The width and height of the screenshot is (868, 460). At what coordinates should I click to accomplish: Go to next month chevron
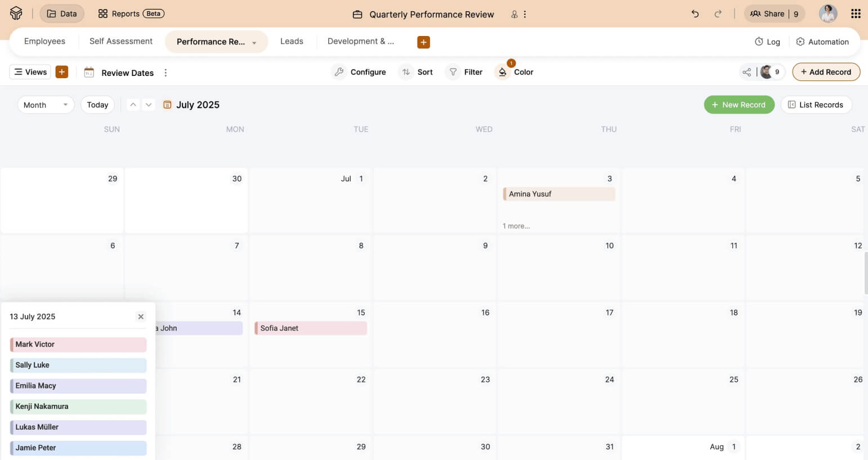coord(149,105)
